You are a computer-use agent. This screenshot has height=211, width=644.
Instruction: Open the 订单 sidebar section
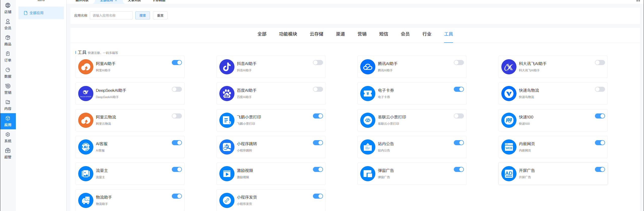pos(8,57)
